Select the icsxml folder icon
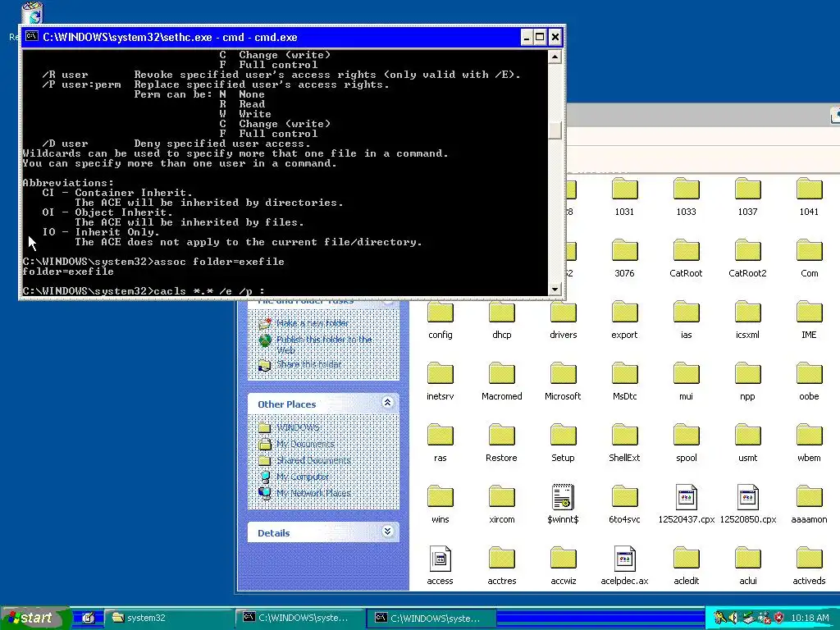The height and width of the screenshot is (630, 840). point(748,313)
